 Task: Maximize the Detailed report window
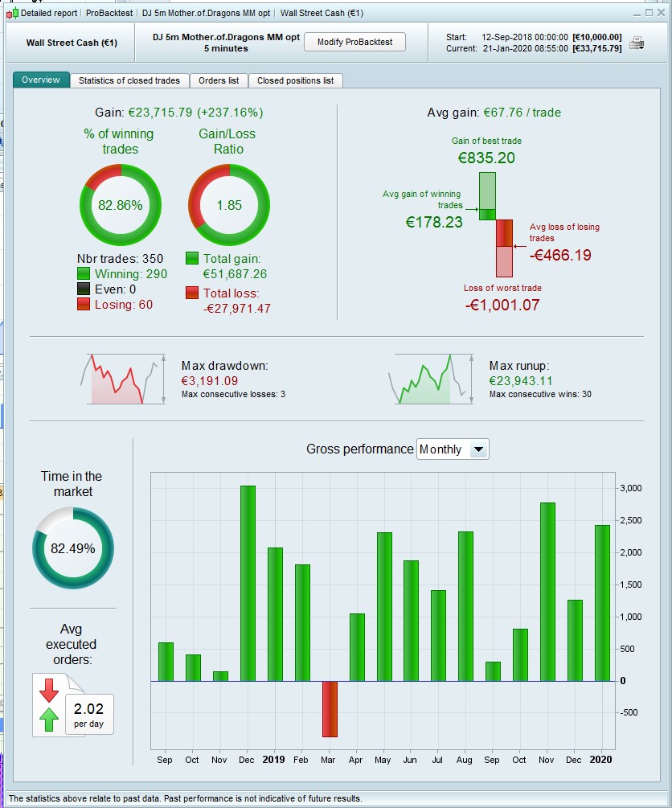(x=649, y=12)
